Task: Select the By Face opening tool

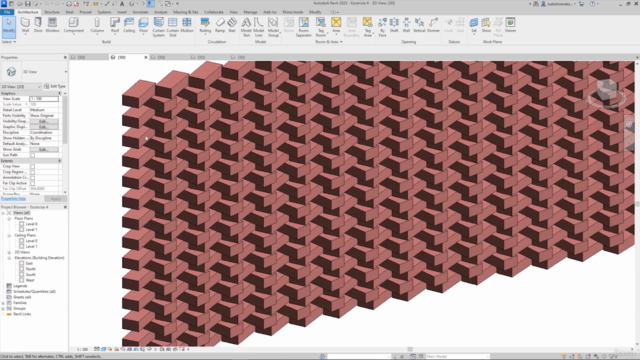Action: coord(382,27)
